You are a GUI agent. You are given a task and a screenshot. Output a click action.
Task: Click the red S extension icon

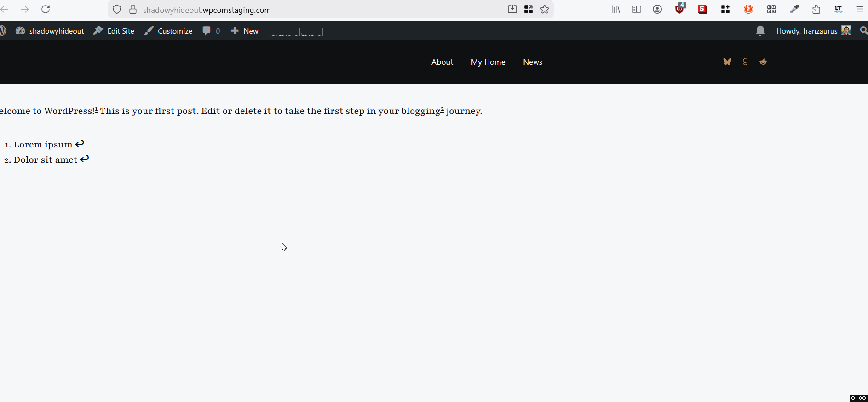pos(702,9)
